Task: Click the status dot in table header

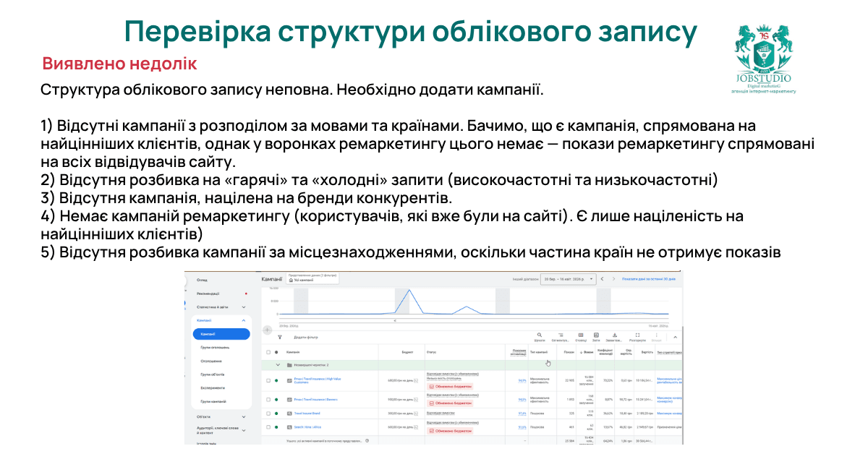Action: coord(276,352)
